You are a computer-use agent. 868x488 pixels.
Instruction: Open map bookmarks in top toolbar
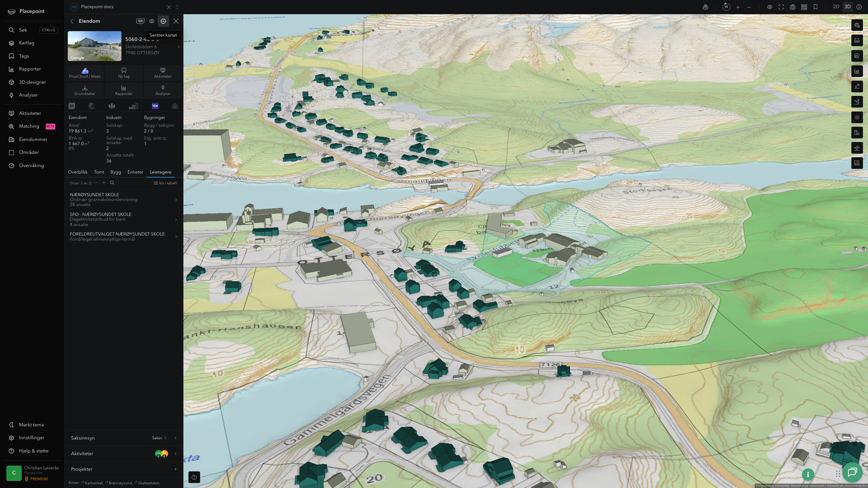click(815, 7)
